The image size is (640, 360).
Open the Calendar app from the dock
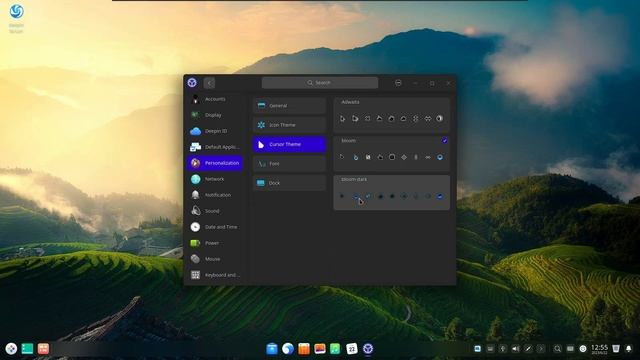[351, 349]
